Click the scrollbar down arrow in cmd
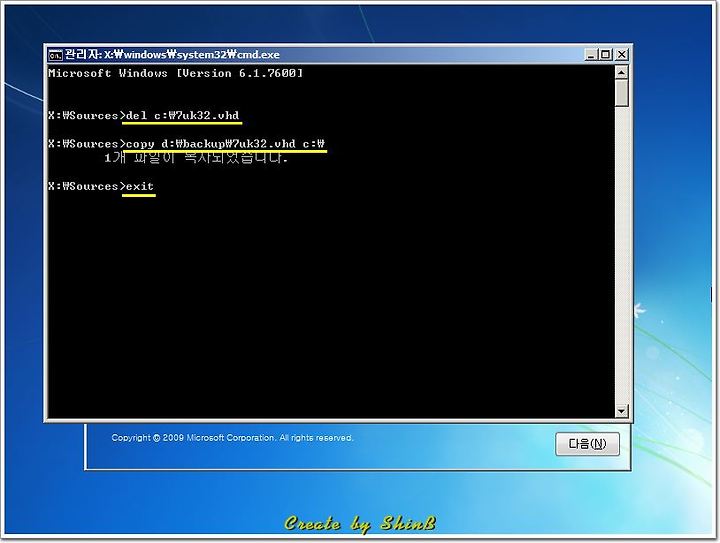720x543 pixels. pos(621,411)
